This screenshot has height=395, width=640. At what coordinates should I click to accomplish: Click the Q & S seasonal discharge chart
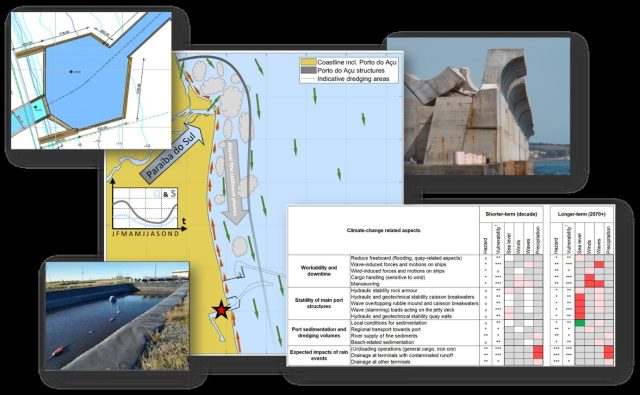(x=146, y=209)
